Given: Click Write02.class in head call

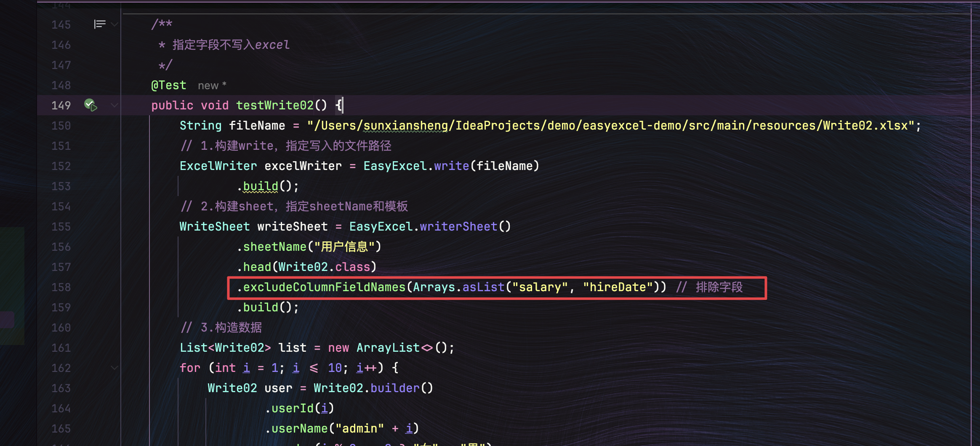Looking at the screenshot, I should (324, 267).
